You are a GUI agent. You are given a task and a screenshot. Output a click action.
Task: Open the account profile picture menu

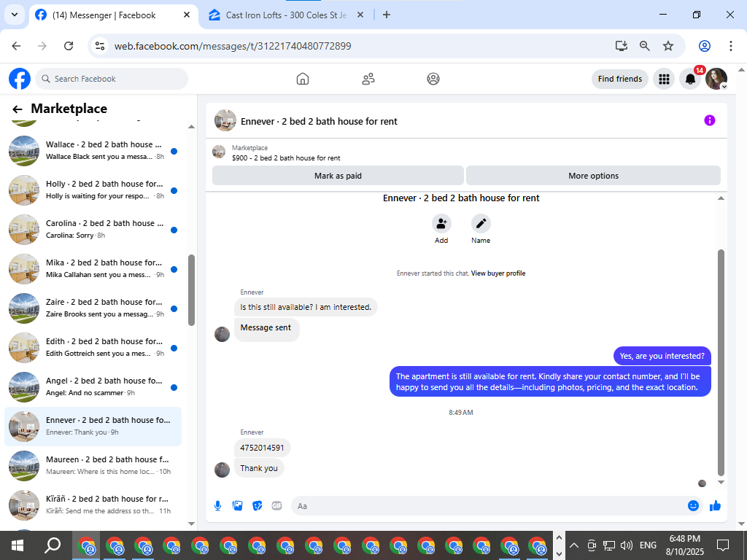point(716,79)
